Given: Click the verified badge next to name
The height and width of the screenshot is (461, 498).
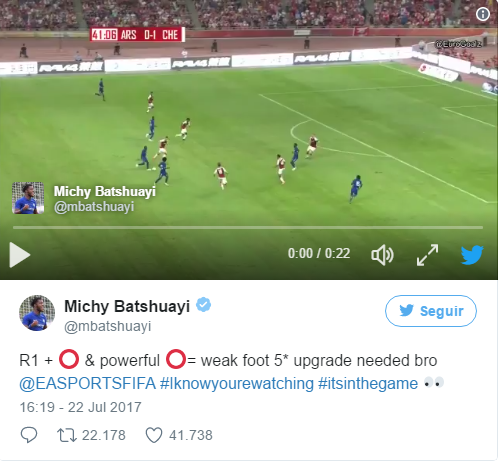Looking at the screenshot, I should pos(203,305).
